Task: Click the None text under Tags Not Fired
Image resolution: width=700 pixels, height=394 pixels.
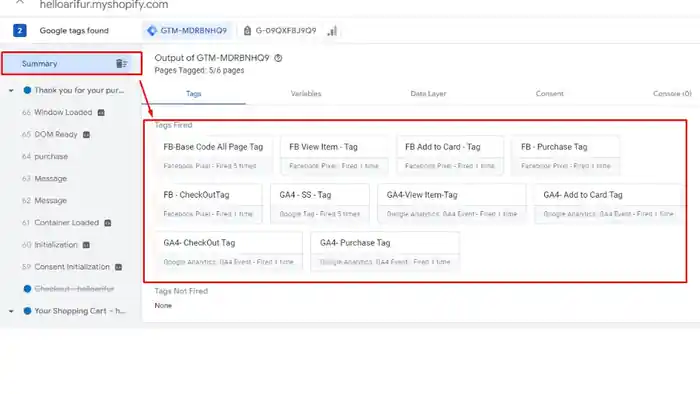Action: pyautogui.click(x=163, y=306)
